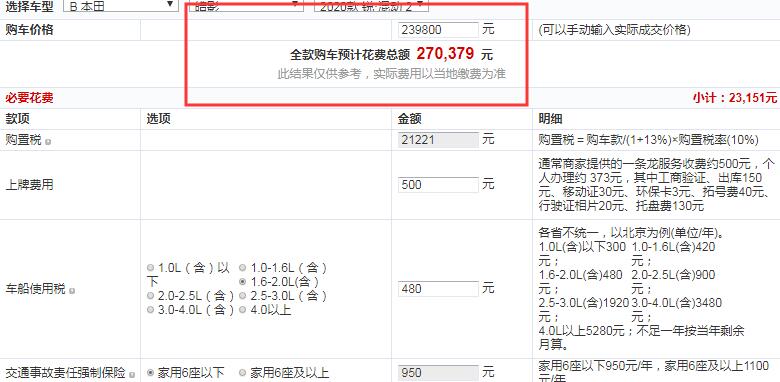Select the 1.0-1.6L（含） displacement radio
Viewport: 780px width, 382px height.
coord(242,268)
